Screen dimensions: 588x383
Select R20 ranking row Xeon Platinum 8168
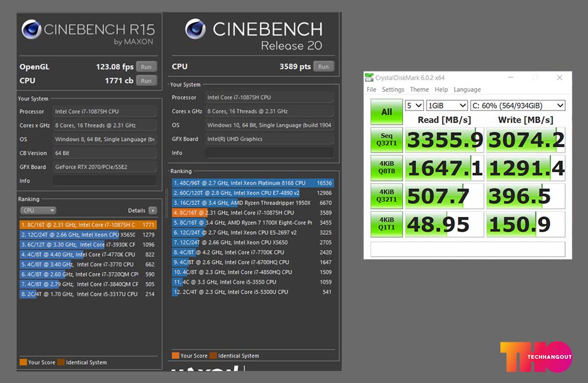[252, 183]
